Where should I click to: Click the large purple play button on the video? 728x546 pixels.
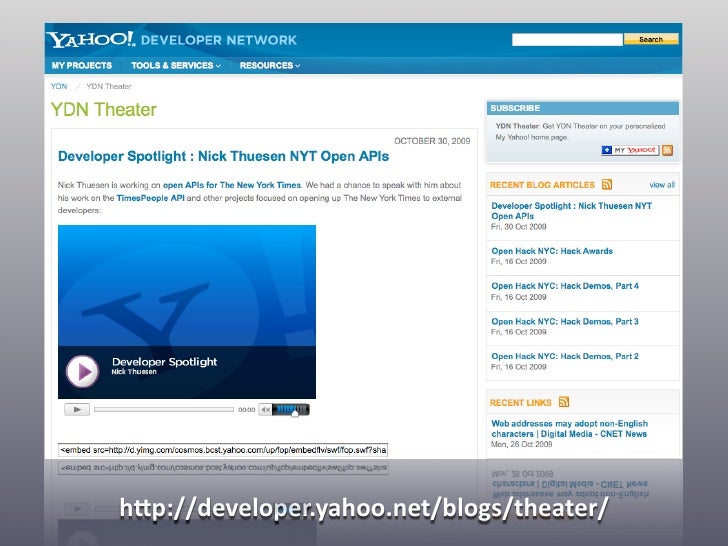pos(83,371)
